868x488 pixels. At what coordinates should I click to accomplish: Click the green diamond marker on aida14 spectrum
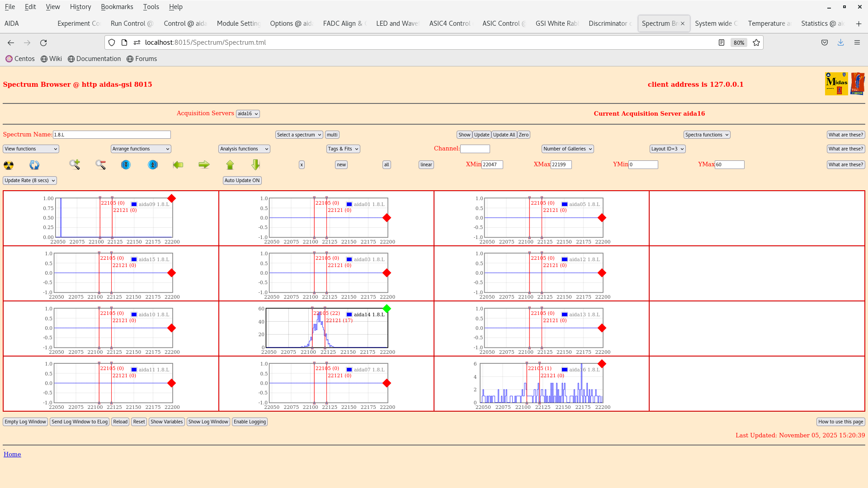(387, 309)
